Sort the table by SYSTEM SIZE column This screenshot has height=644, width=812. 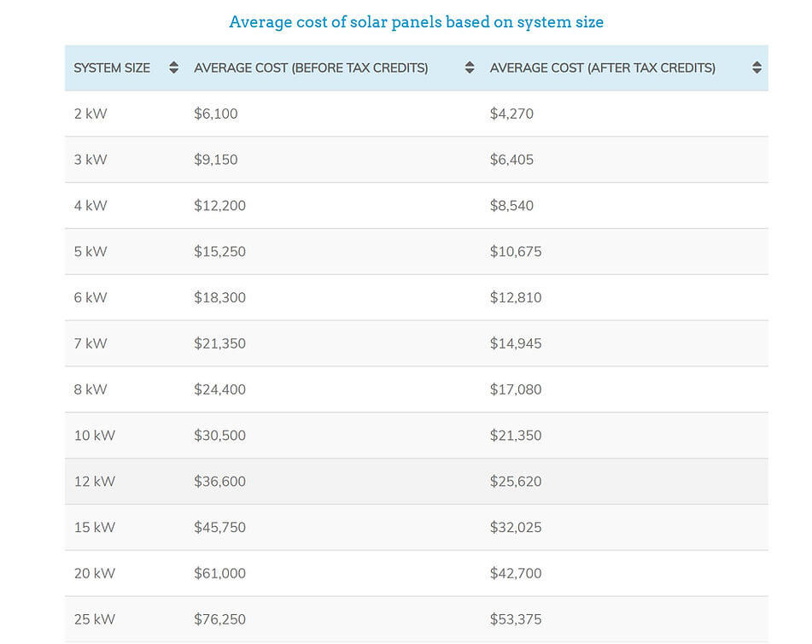112,67
